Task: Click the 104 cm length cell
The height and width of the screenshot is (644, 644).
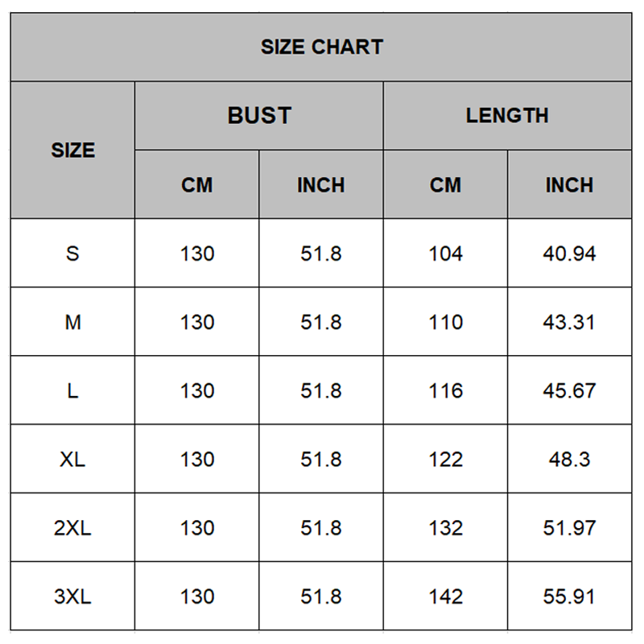Action: tap(445, 254)
